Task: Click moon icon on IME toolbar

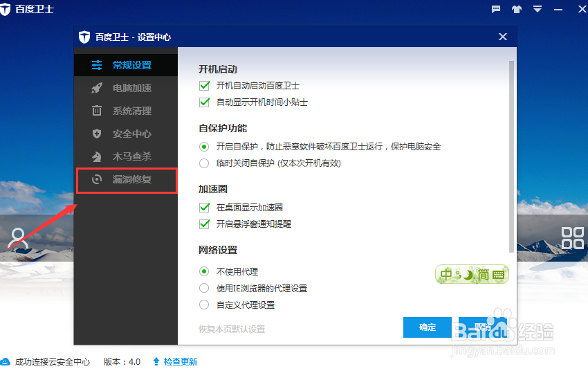Action: (x=468, y=275)
